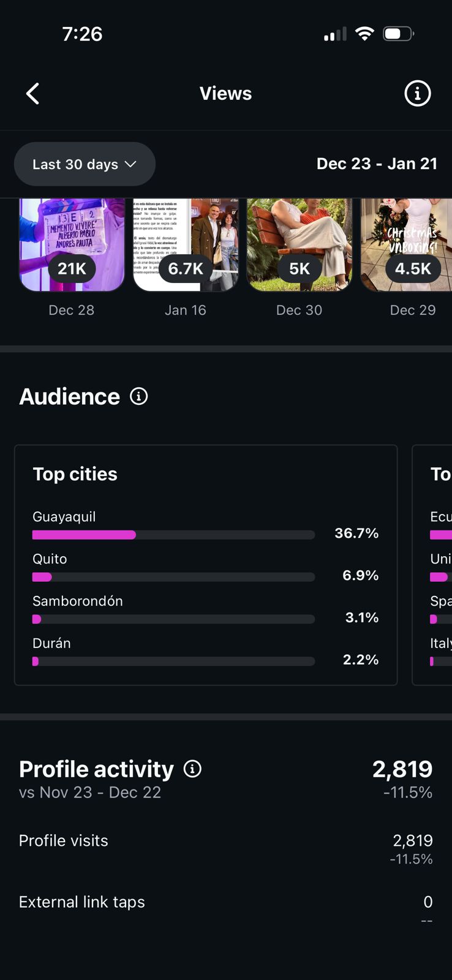
Task: Open the Dec 28 clapperboard post thumbnail
Action: [x=72, y=245]
